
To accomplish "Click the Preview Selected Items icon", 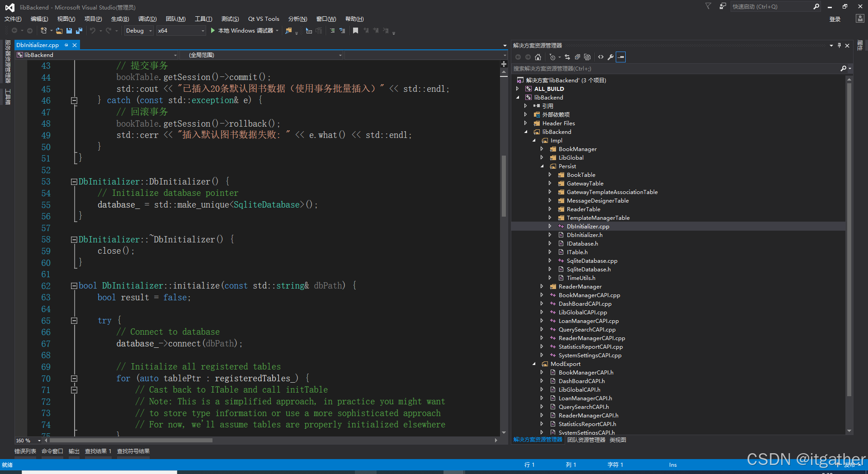I will [x=621, y=57].
